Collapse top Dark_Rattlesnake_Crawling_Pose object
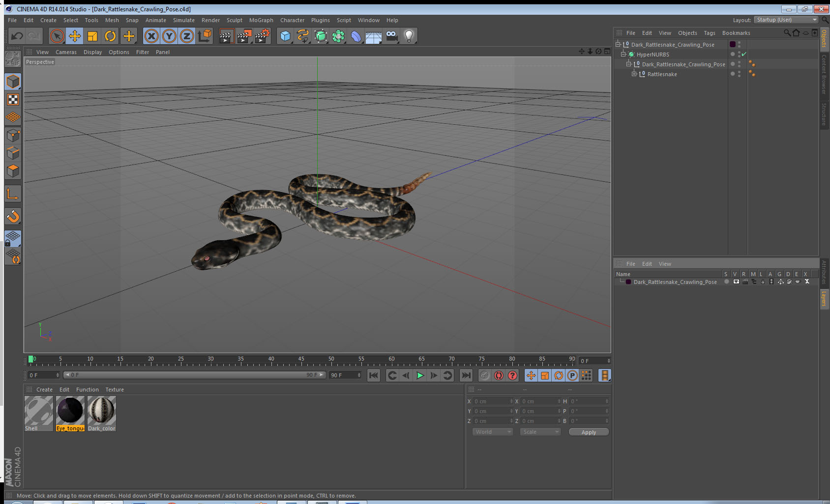This screenshot has height=504, width=830. [618, 44]
